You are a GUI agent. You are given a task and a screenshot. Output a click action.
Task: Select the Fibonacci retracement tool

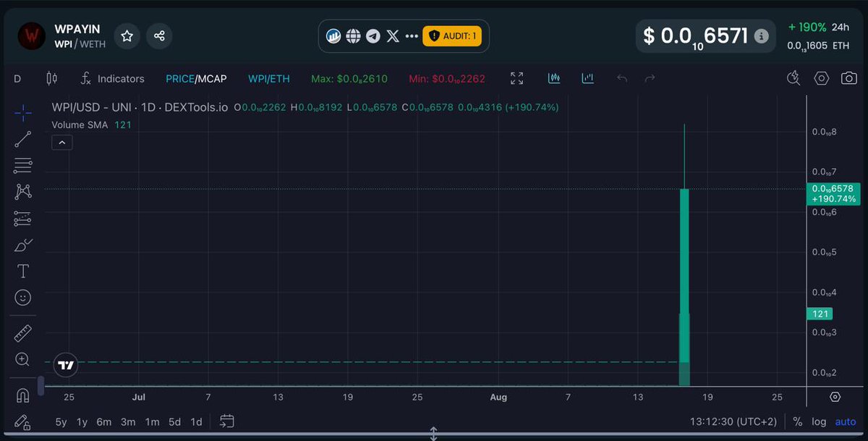[22, 166]
